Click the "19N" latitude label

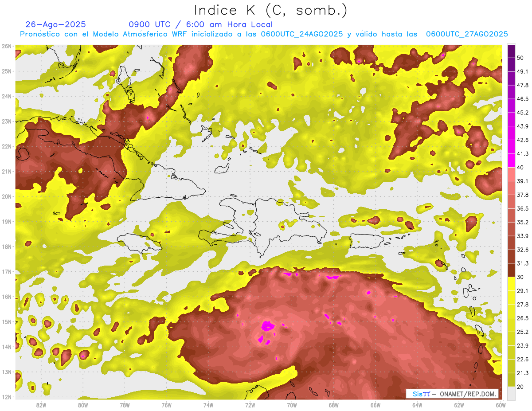[x=7, y=221]
